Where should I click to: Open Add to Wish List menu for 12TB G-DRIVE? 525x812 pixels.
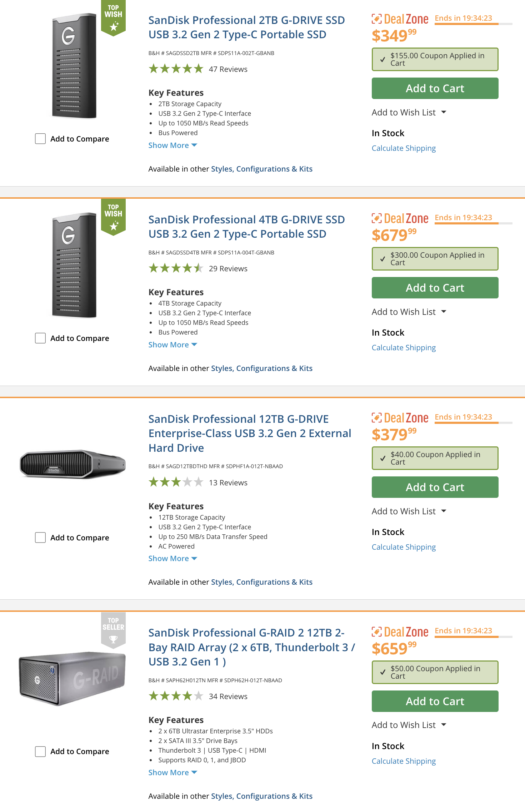(x=409, y=511)
